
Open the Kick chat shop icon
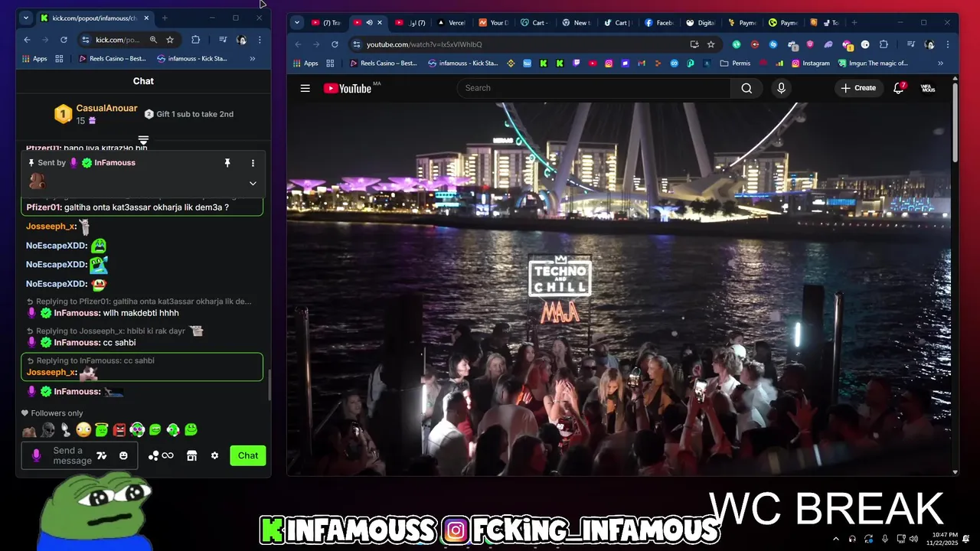191,455
